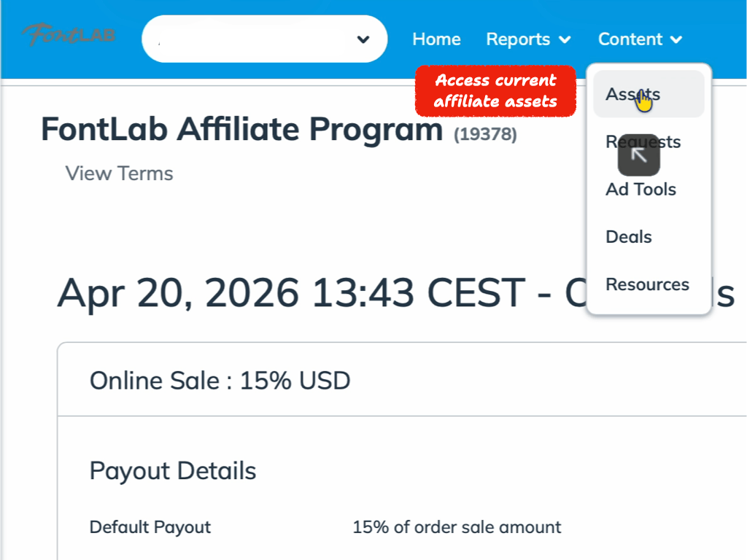The image size is (747, 560).
Task: Click the program ID number 19378
Action: pyautogui.click(x=486, y=133)
